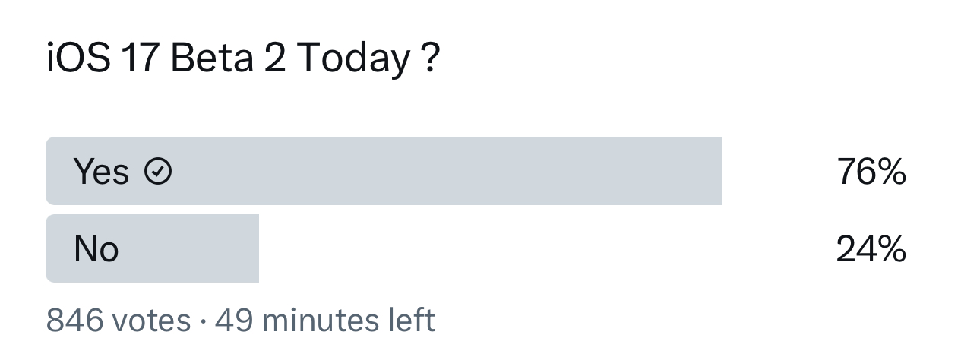The image size is (980, 357).
Task: Click the word Today in the question
Action: [353, 60]
